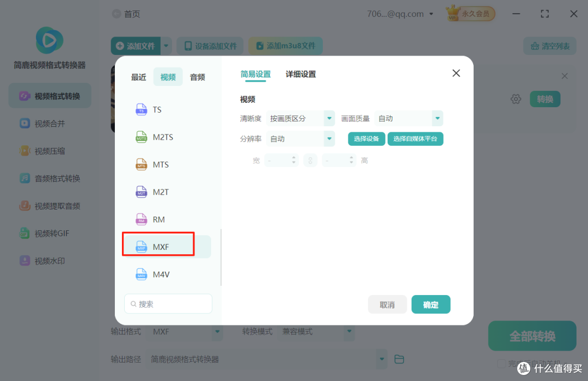Open the output folder icon
This screenshot has height=381, width=588.
click(400, 359)
